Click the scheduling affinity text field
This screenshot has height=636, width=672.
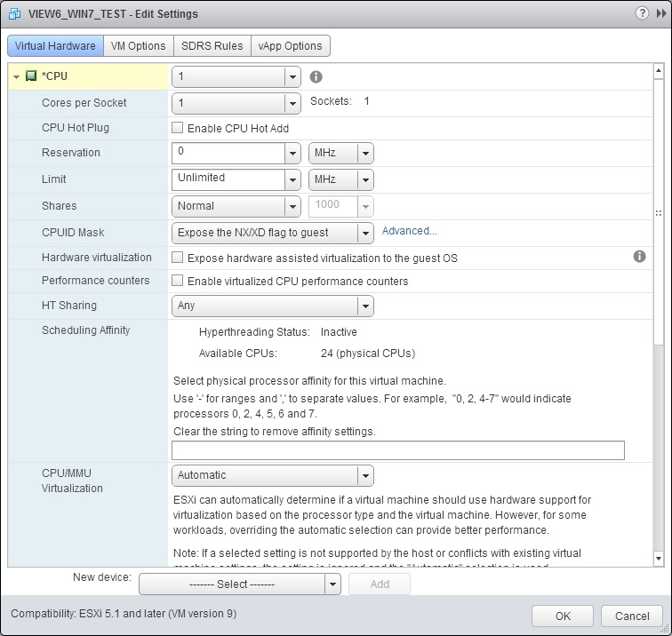pyautogui.click(x=398, y=450)
